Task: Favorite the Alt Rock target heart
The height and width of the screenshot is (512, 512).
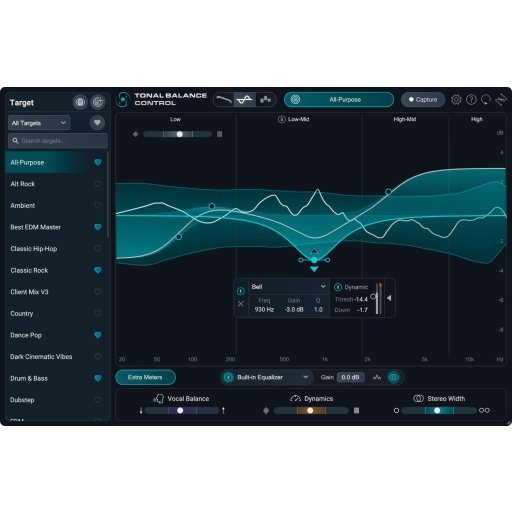Action: tap(98, 184)
